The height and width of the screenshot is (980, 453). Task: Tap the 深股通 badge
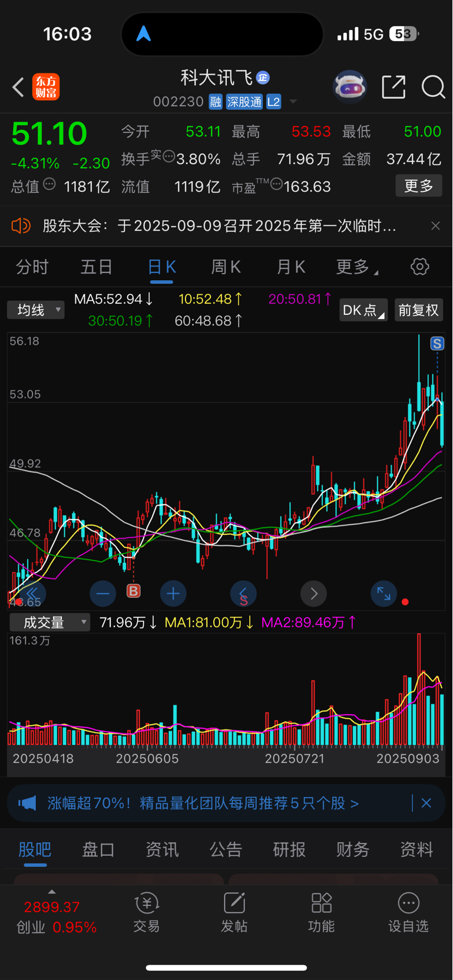[x=244, y=102]
